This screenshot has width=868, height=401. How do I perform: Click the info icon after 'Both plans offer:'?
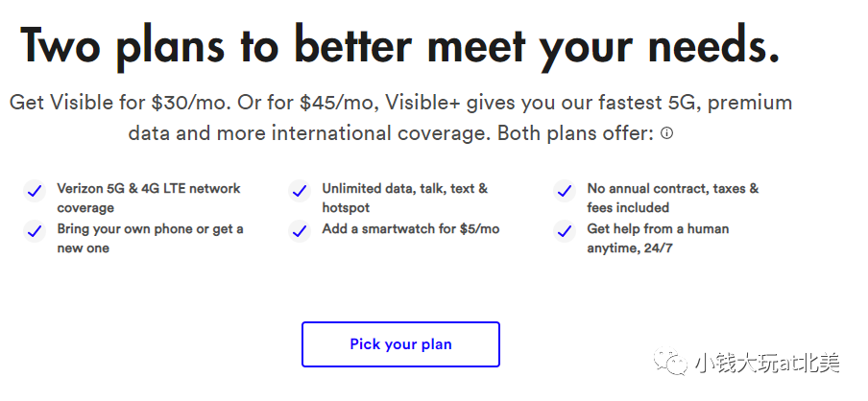pyautogui.click(x=667, y=133)
